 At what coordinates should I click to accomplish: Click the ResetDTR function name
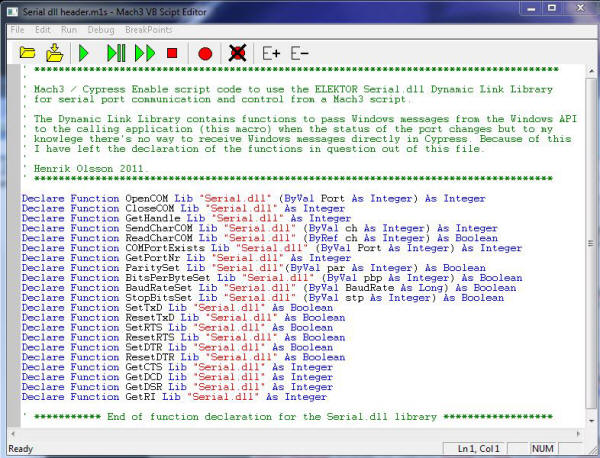coord(150,358)
